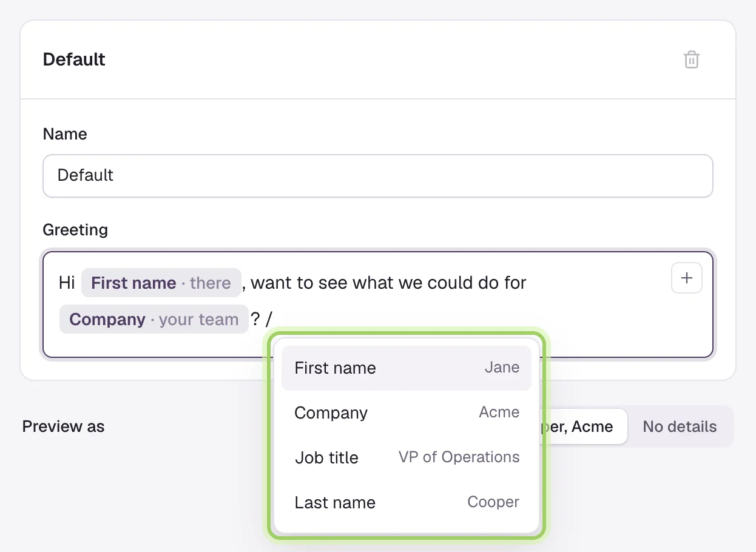Choose Company from the variable menu
Image resolution: width=756 pixels, height=552 pixels.
(x=407, y=412)
